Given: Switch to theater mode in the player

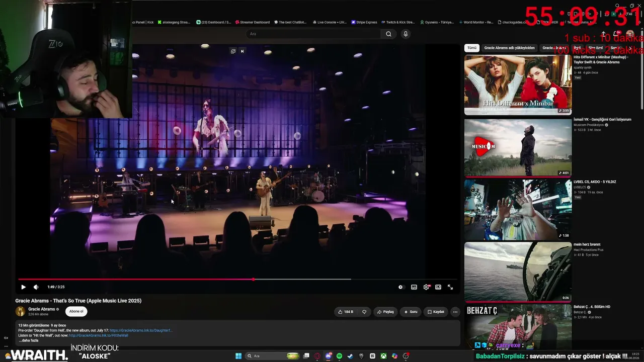Looking at the screenshot, I should (x=438, y=287).
